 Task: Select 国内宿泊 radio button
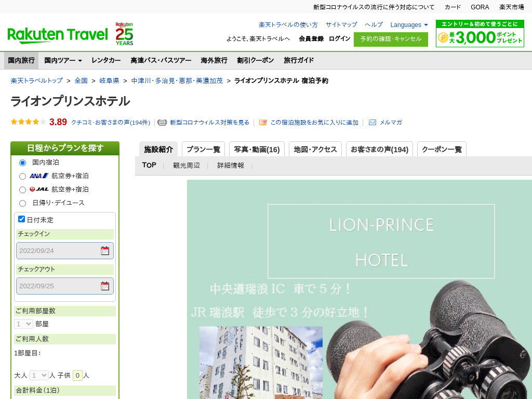coord(22,163)
